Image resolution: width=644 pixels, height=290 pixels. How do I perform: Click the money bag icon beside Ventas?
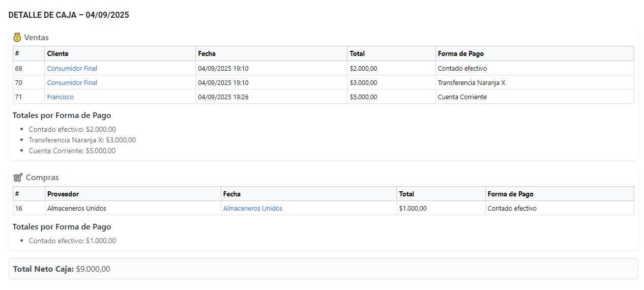[17, 37]
